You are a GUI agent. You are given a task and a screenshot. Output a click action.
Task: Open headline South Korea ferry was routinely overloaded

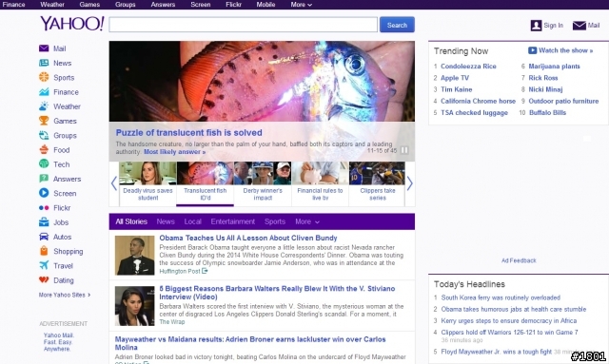(501, 297)
